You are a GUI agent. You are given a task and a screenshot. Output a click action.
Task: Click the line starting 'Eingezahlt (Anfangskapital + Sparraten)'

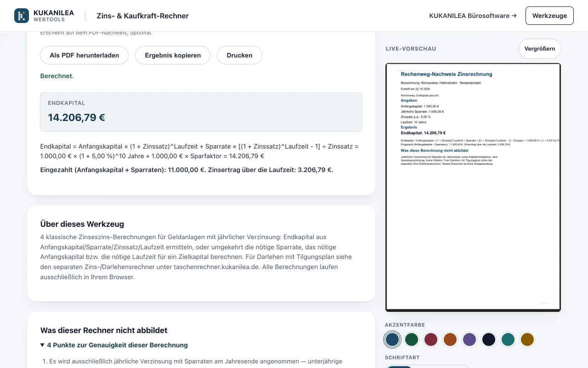pos(187,170)
